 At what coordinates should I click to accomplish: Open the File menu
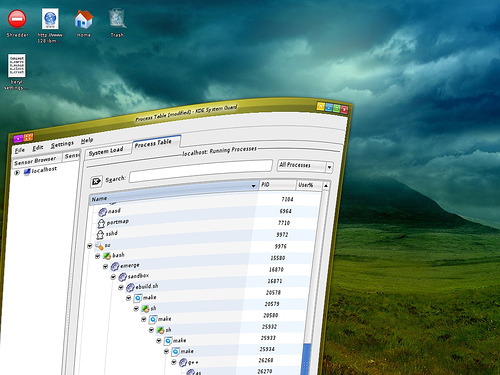click(x=20, y=150)
